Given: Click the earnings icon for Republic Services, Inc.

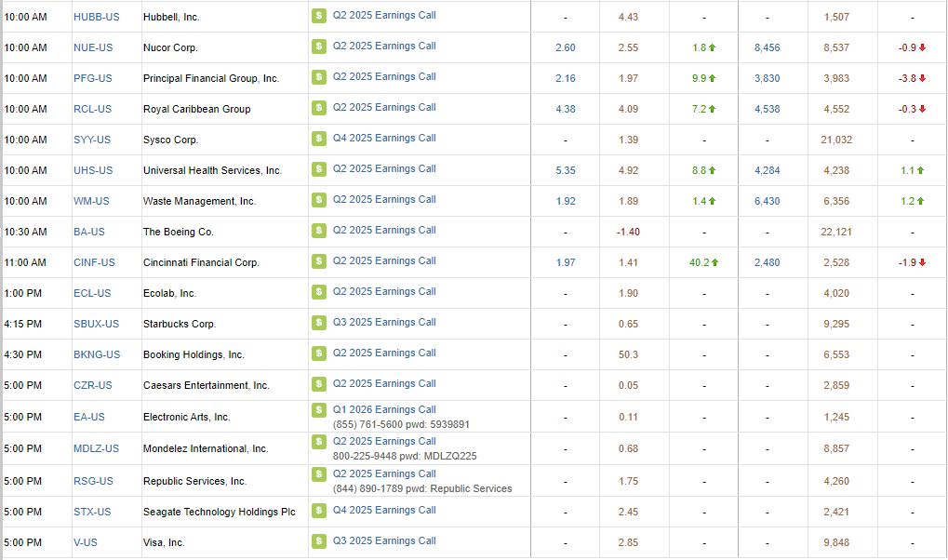Looking at the screenshot, I should 318,474.
